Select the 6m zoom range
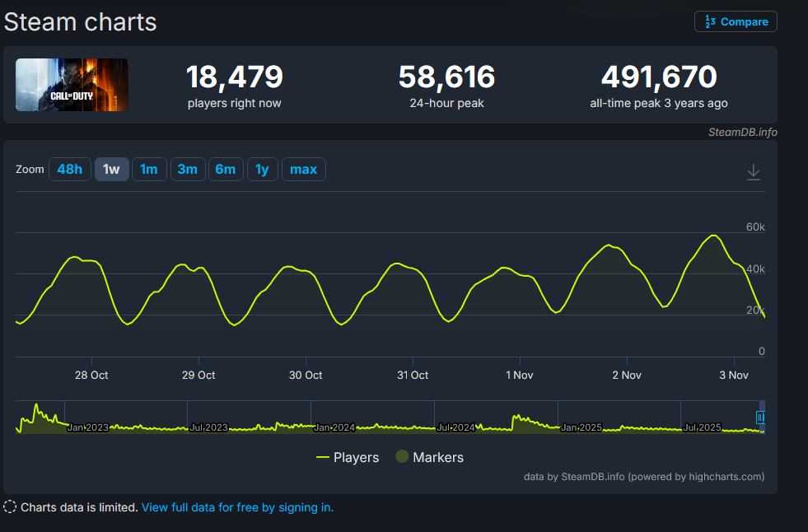 tap(226, 169)
